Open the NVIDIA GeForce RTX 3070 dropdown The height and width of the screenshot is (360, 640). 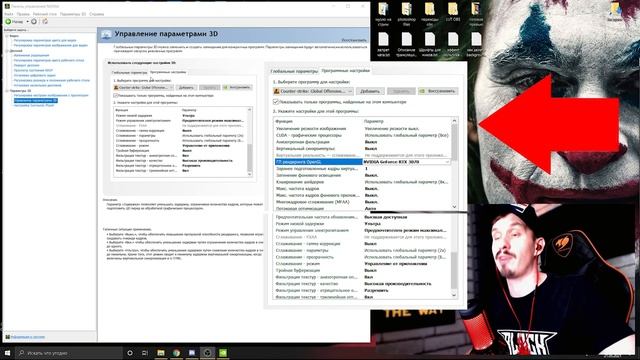pos(407,162)
